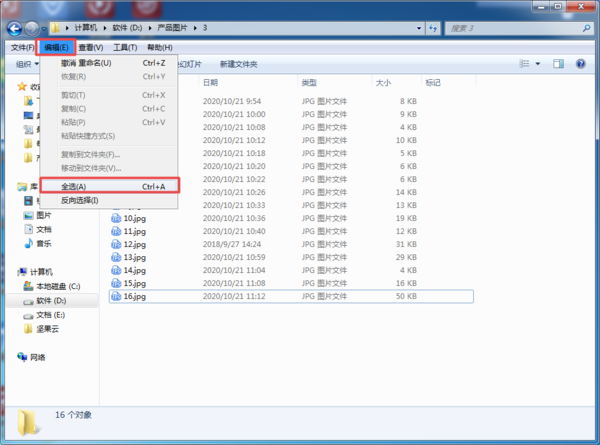Click the Forward navigation arrow button
Image resolution: width=600 pixels, height=445 pixels.
33,28
